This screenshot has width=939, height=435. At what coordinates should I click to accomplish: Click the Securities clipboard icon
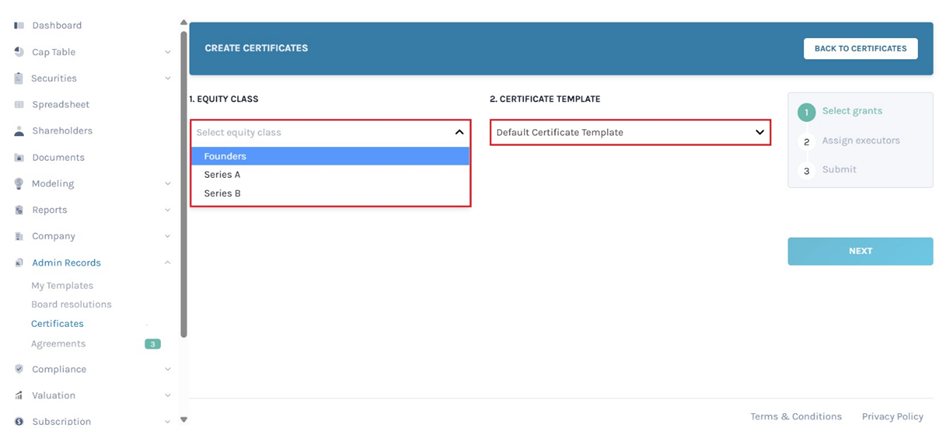(19, 78)
